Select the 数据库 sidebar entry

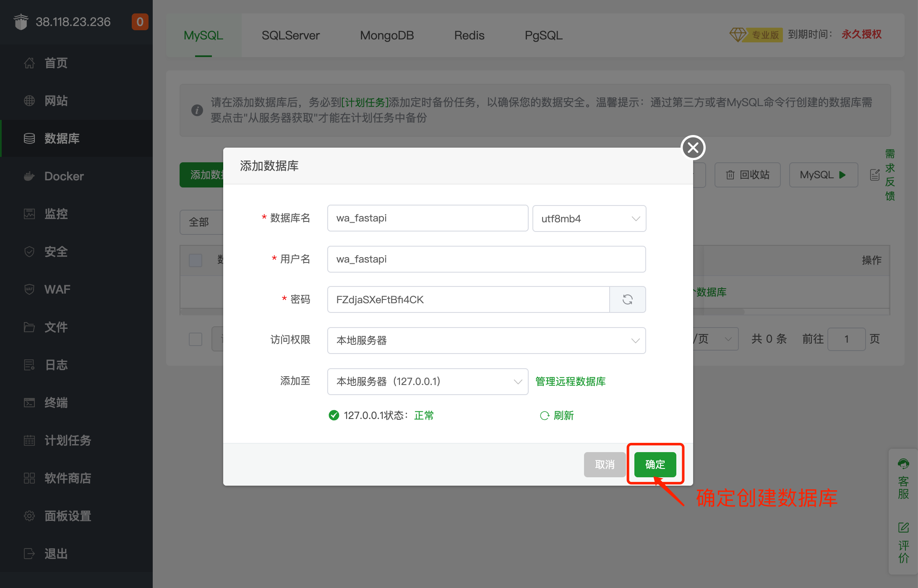click(x=76, y=138)
